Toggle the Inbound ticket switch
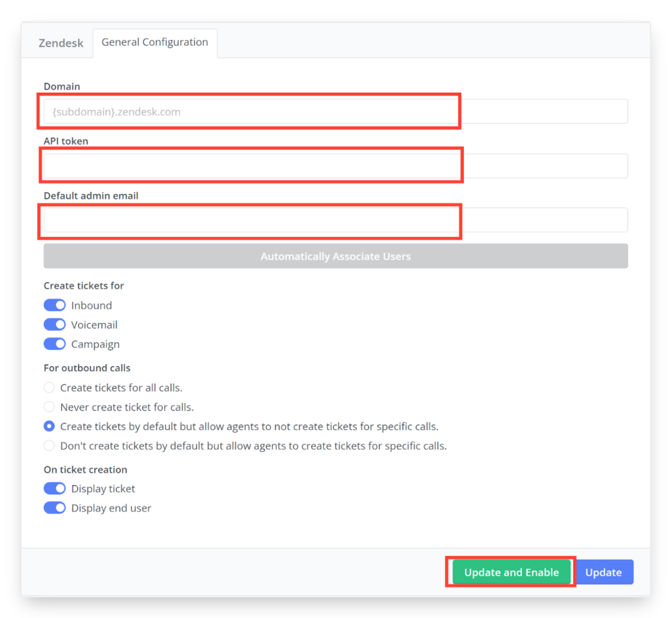672x618 pixels. (x=55, y=305)
